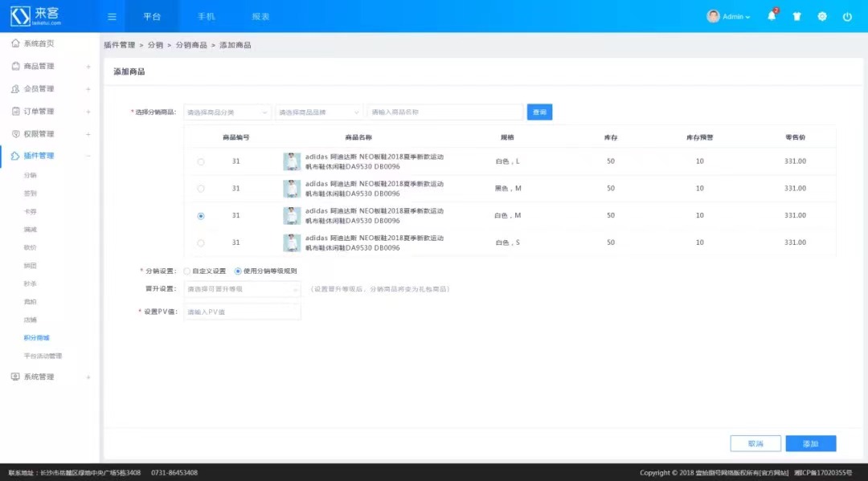Image resolution: width=868 pixels, height=481 pixels.
Task: Click the 零售价 column header
Action: (x=795, y=137)
